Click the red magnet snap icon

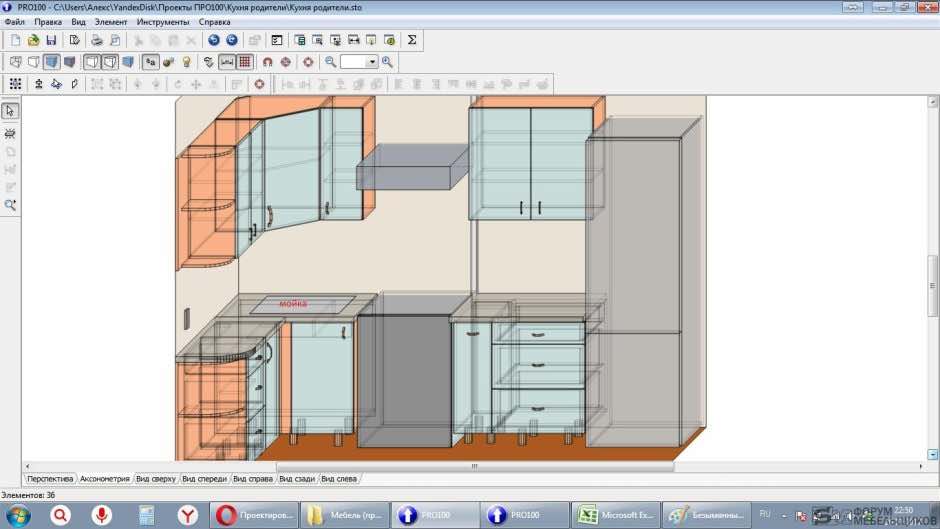click(267, 62)
